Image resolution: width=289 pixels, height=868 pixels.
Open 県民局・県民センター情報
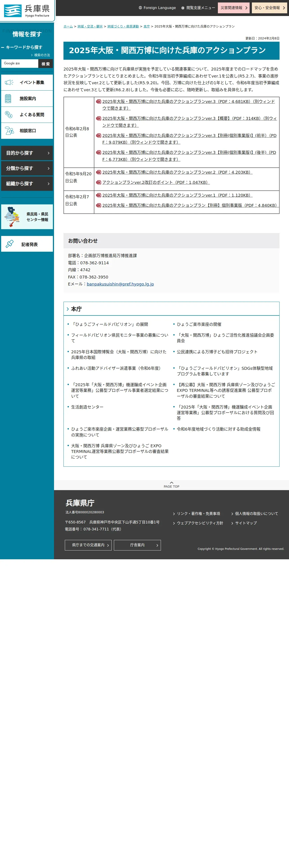27,217
